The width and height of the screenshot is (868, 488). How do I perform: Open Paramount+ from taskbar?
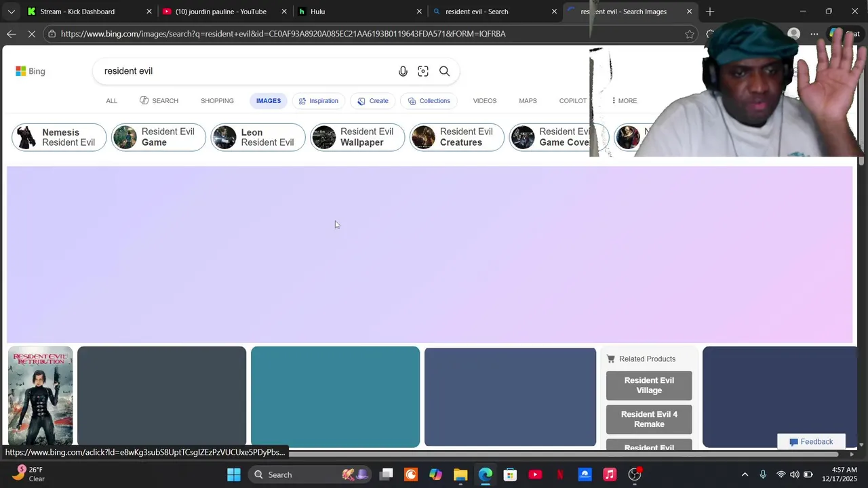[585, 474]
